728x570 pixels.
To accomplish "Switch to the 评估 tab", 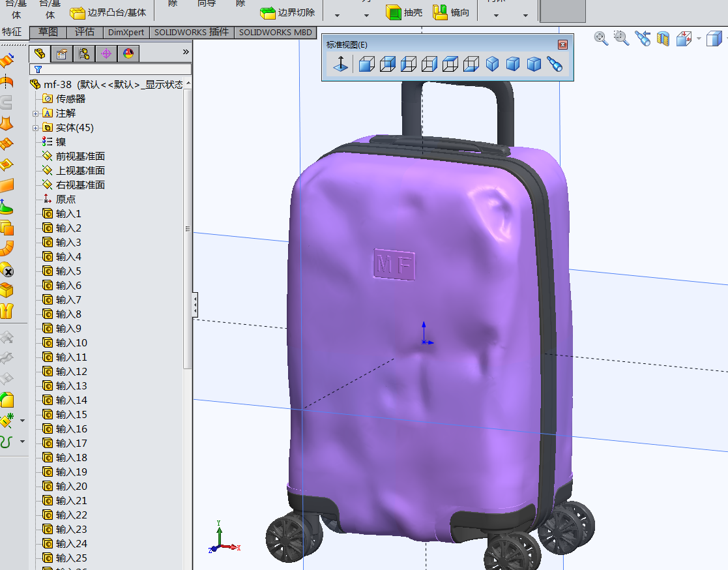I will click(x=85, y=32).
